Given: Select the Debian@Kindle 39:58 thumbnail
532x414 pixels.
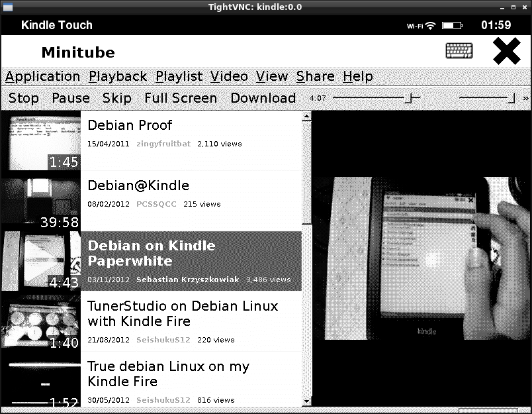Looking at the screenshot, I should [41, 201].
